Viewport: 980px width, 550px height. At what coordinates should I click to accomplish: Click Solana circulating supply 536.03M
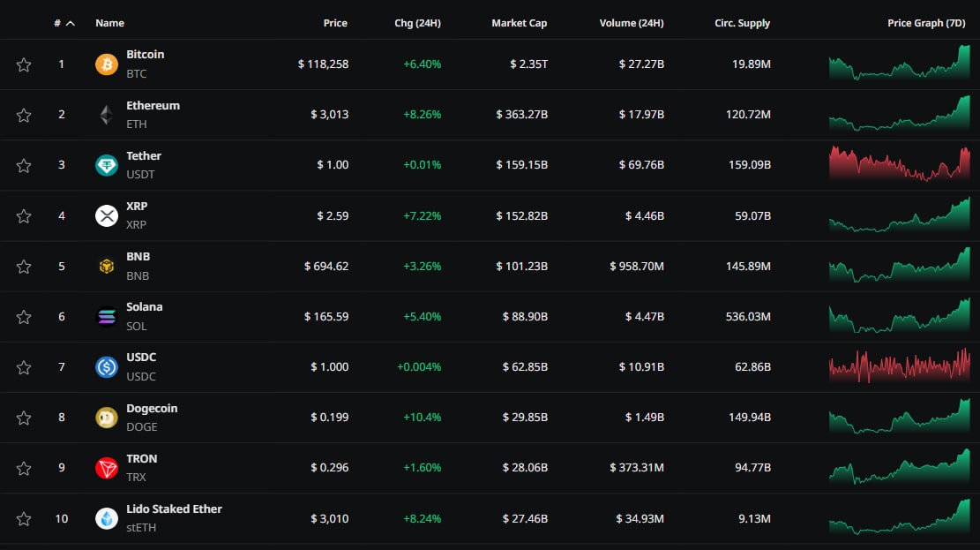point(748,317)
